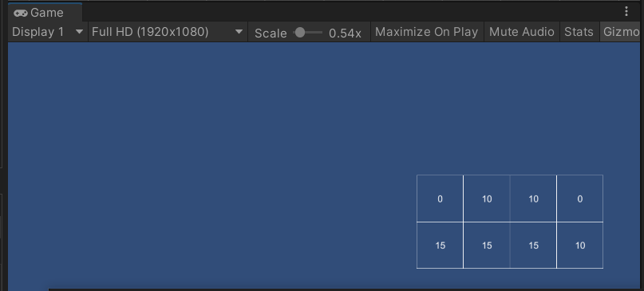Open the three-dot panel options menu

pos(626,11)
